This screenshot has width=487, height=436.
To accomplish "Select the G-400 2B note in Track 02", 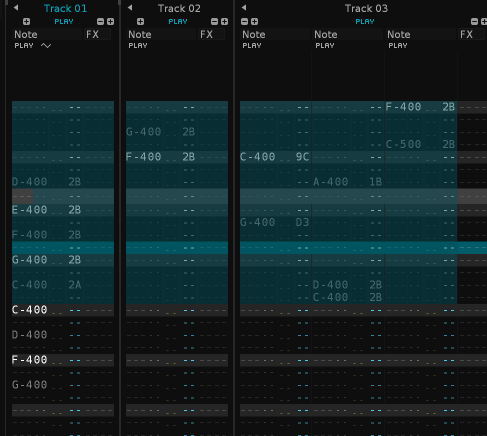I will click(160, 132).
